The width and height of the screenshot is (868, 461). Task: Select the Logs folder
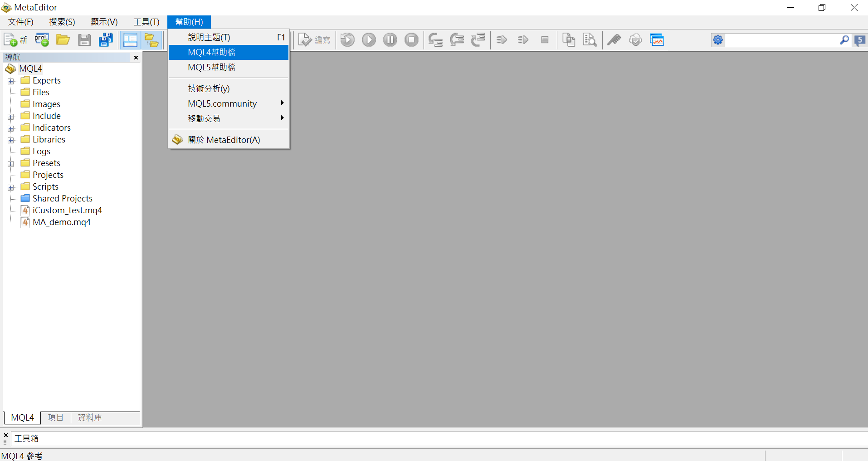pos(41,151)
